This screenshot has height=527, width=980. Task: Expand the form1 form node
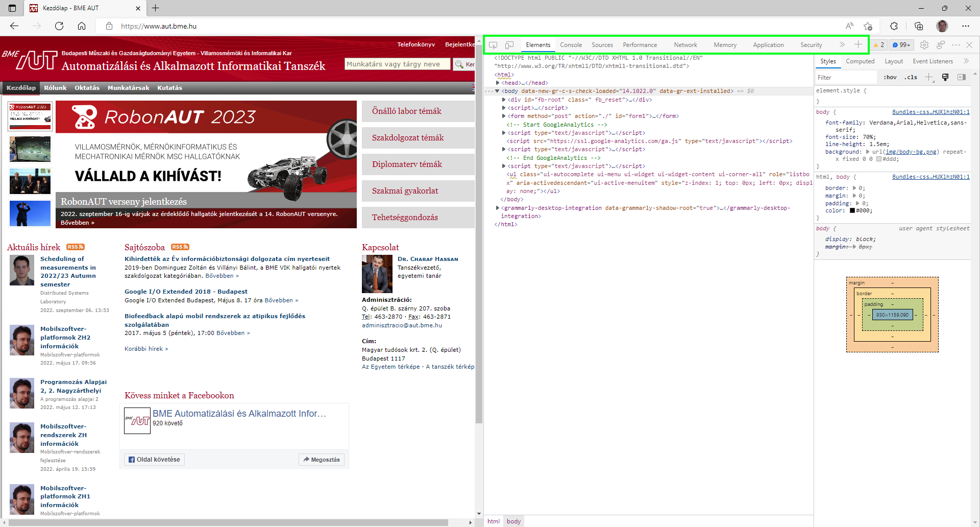pos(504,116)
